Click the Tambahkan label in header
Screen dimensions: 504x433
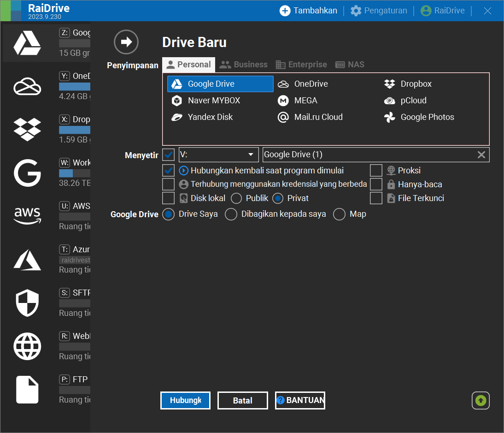(315, 11)
